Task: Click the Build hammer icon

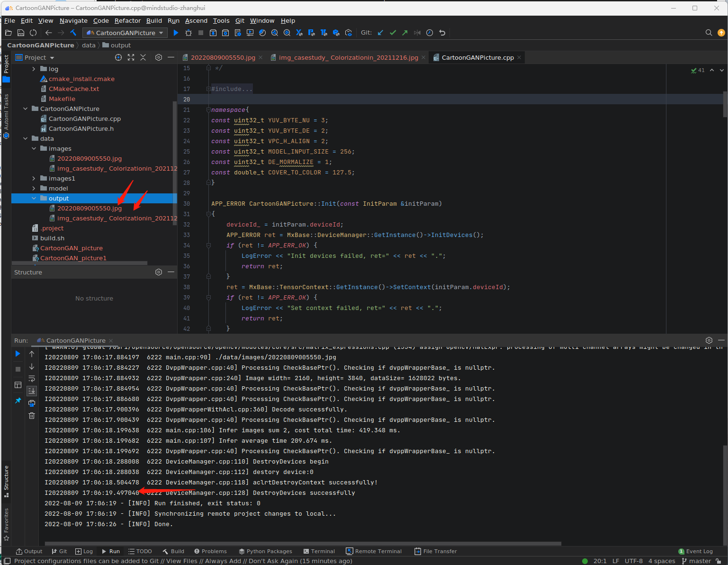Action: point(73,33)
